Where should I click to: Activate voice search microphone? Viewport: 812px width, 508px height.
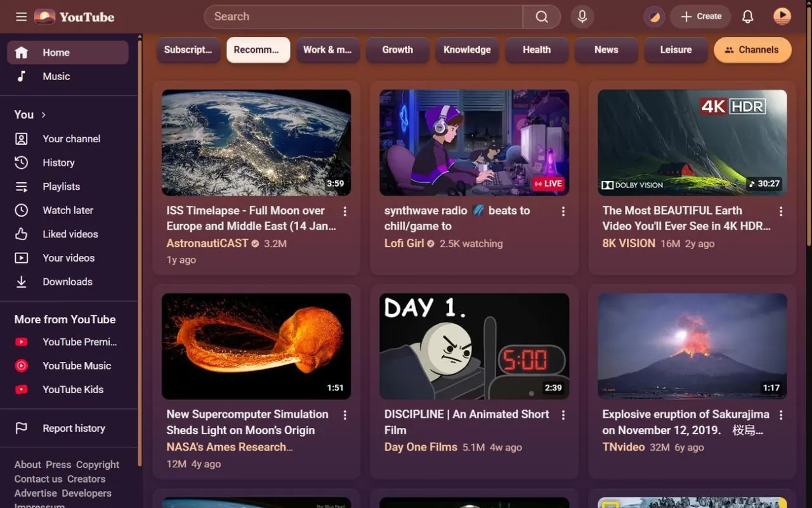(582, 17)
